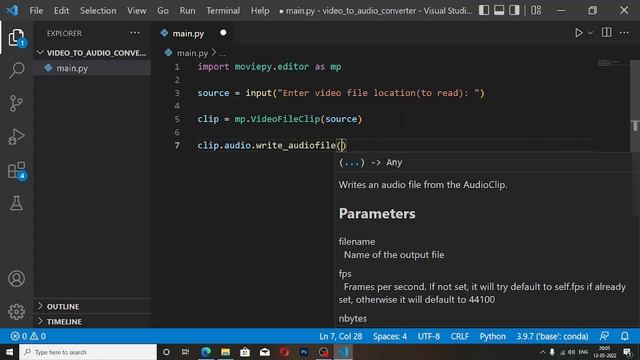
Task: Open the Help menu
Action: point(260,10)
